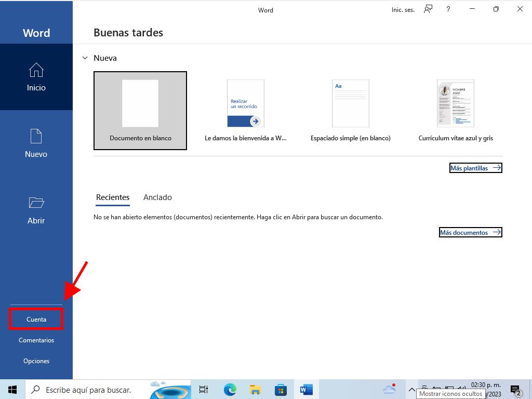Switch to the Anclado tab
Image resolution: width=532 pixels, height=399 pixels.
coord(157,197)
